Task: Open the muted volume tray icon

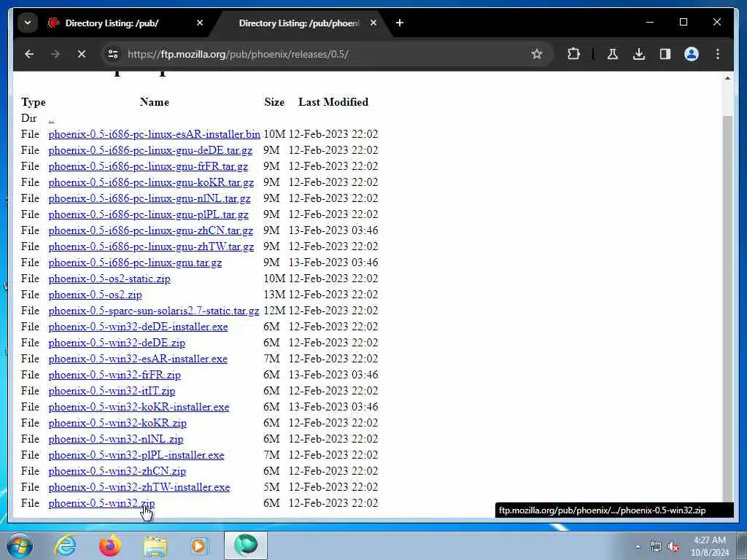Action: pyautogui.click(x=673, y=547)
